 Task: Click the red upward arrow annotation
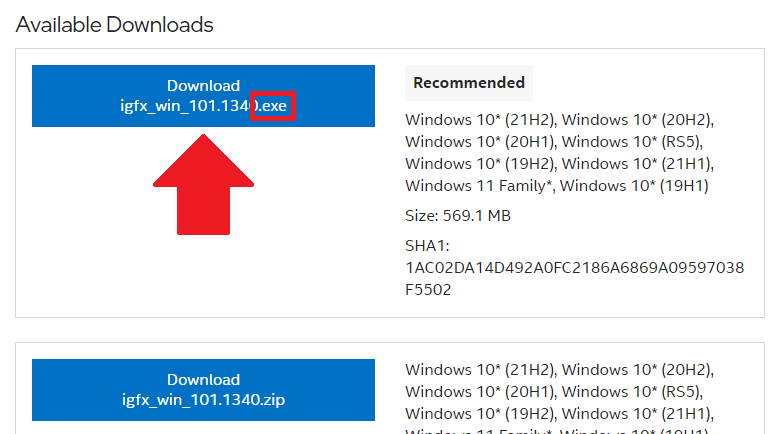[203, 184]
